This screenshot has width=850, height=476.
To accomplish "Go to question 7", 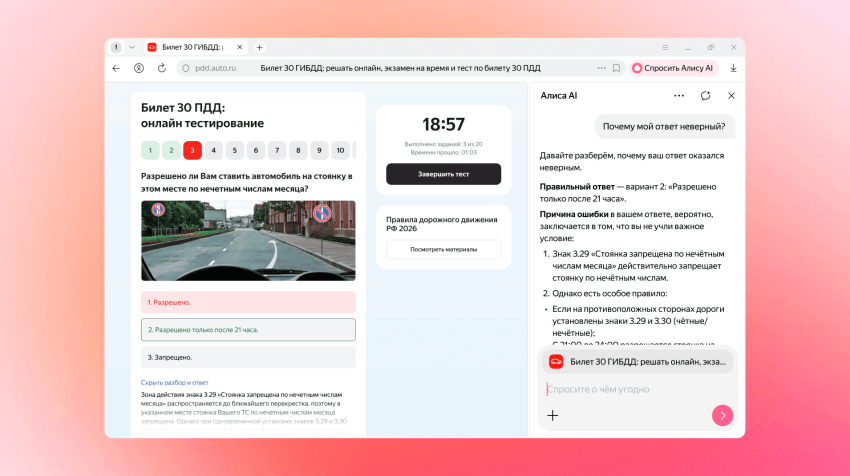I will click(x=277, y=151).
